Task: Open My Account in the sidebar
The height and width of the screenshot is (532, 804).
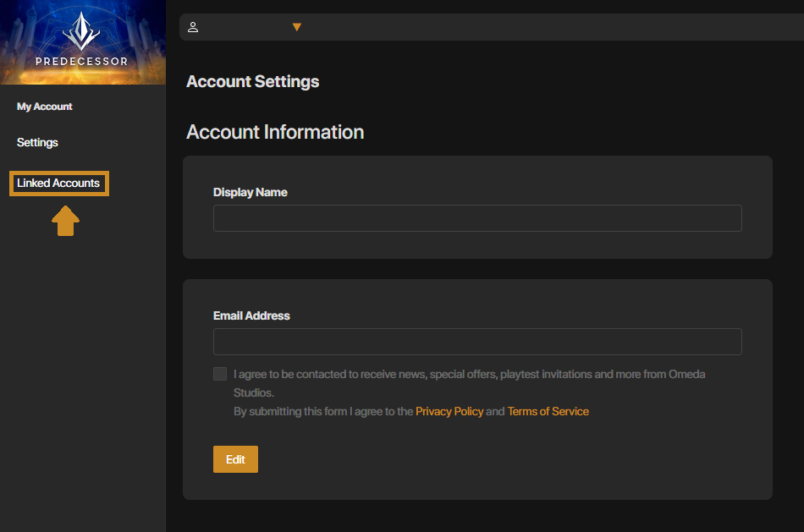Action: 45,107
